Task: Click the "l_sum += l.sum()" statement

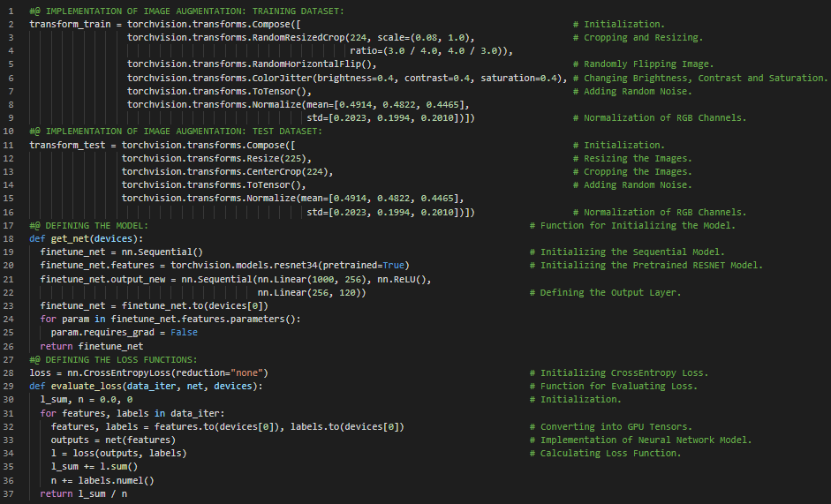Action: tap(94, 466)
